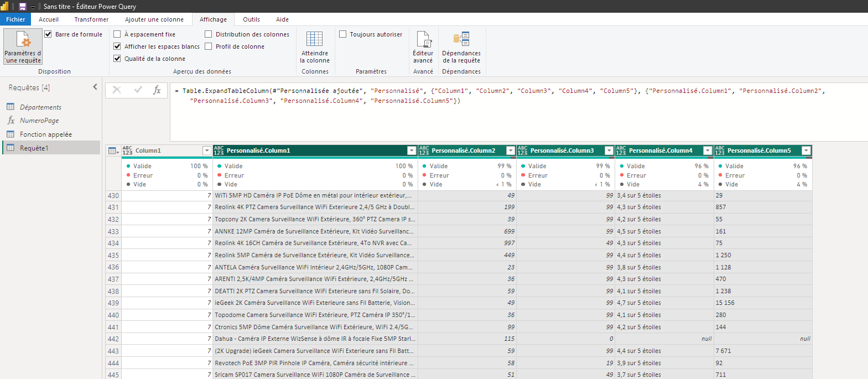Open Ajouter une colonne tab
The height and width of the screenshot is (379, 868).
click(x=154, y=19)
